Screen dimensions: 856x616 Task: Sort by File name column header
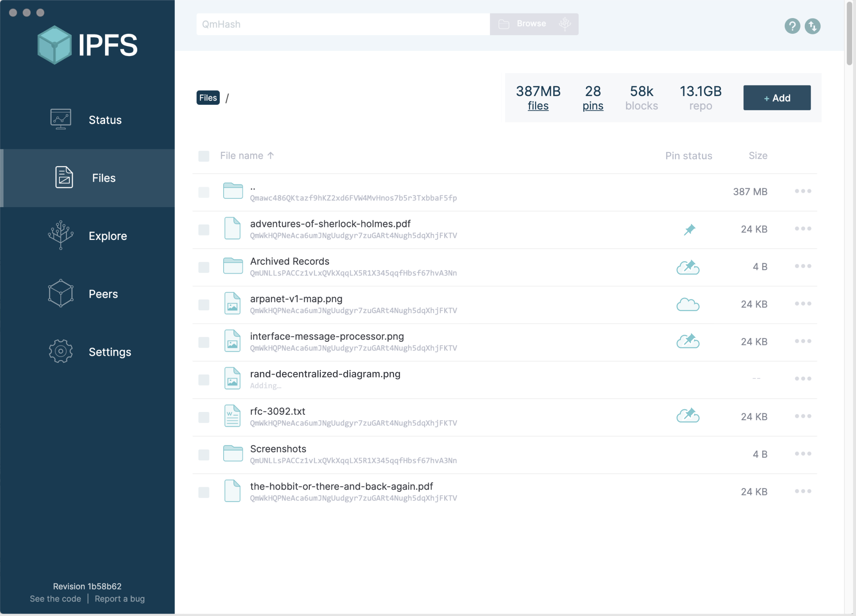coord(247,156)
